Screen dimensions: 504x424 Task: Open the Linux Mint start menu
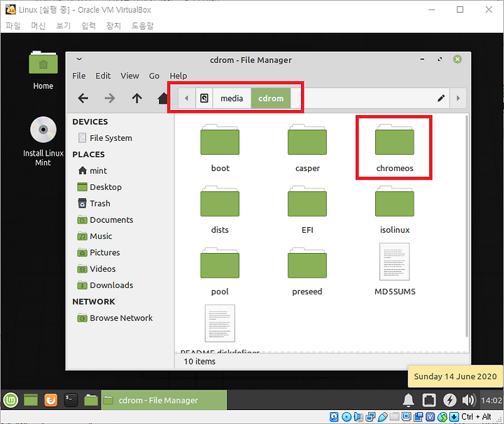(10, 400)
